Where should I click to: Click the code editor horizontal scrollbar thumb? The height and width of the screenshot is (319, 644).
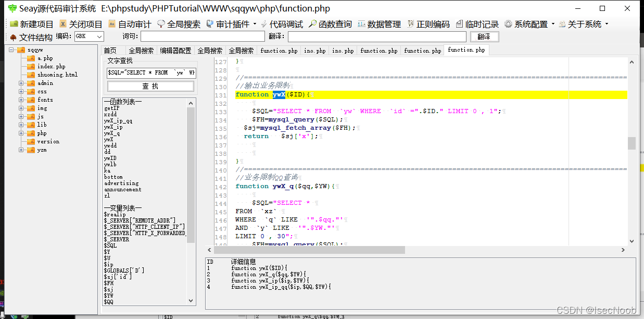point(309,250)
